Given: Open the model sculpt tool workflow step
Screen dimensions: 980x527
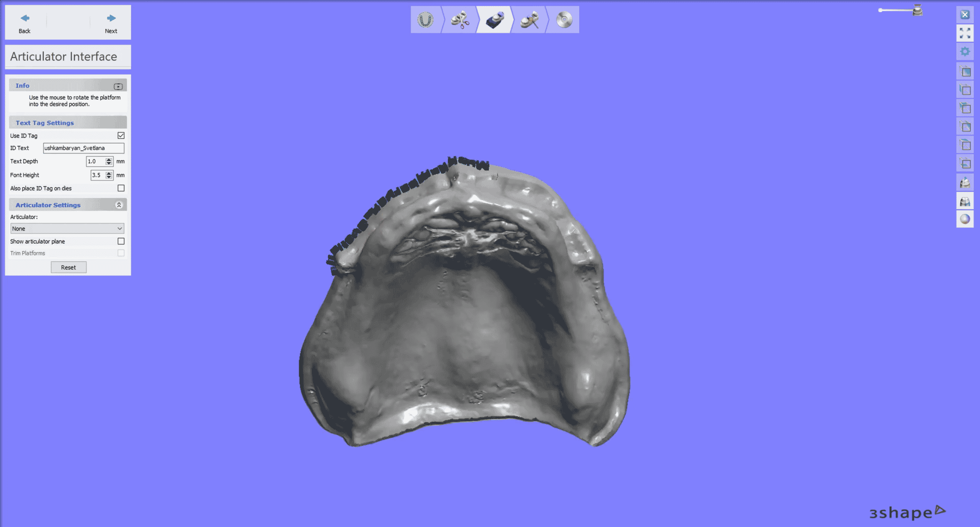Looking at the screenshot, I should pos(529,20).
